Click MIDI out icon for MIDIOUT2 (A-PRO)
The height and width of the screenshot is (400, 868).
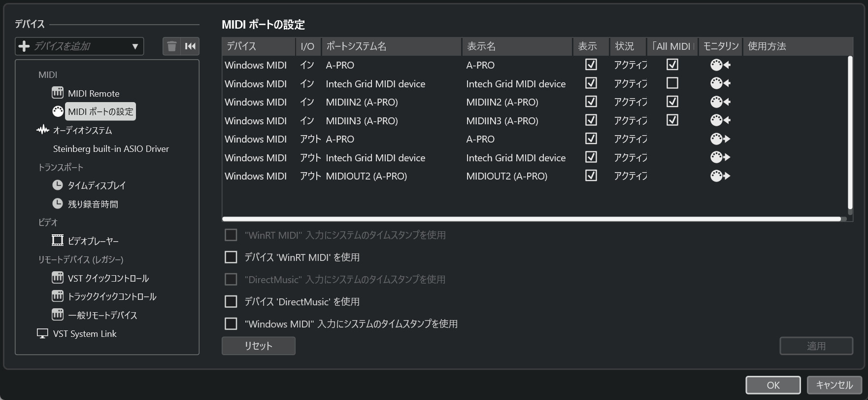click(720, 176)
